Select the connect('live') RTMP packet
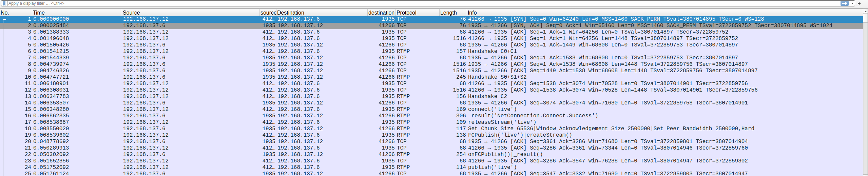 [431, 110]
